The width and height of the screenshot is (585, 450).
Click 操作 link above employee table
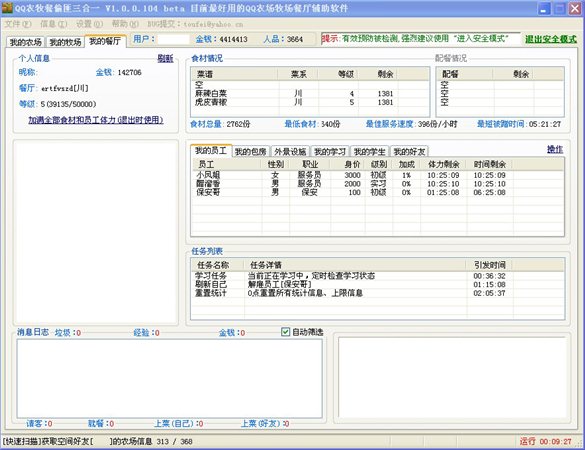point(555,149)
